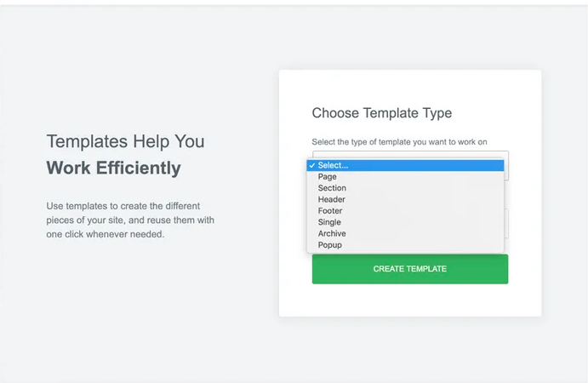The height and width of the screenshot is (383, 588).
Task: Click the 'Use templates to create' description line
Action: tap(125, 207)
